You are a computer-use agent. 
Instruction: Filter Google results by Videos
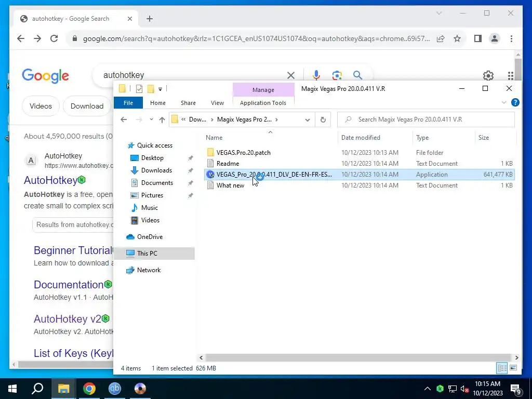(x=41, y=106)
